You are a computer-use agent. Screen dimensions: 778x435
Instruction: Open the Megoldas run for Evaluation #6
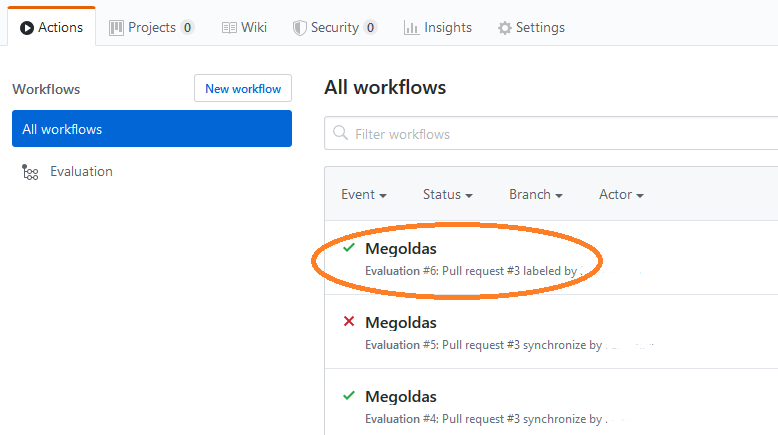(401, 249)
